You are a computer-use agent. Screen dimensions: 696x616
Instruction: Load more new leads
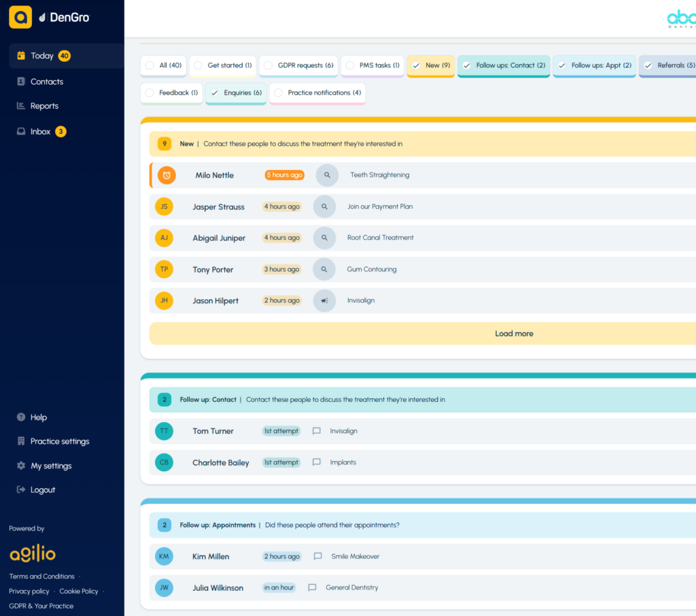coord(423,334)
